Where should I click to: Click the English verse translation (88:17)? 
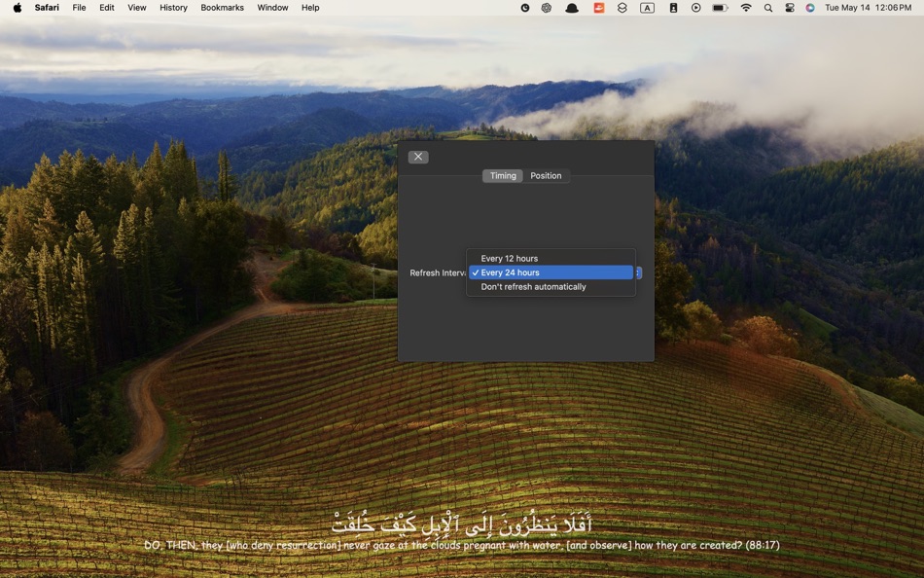[461, 546]
